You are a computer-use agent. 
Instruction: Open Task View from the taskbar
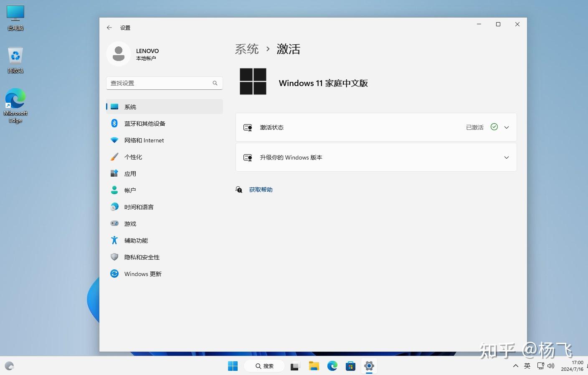pos(295,366)
